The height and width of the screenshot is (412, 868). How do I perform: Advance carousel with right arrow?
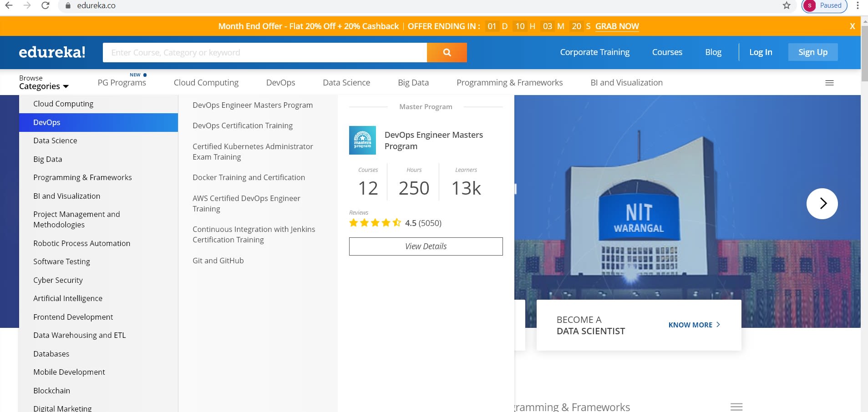(x=822, y=204)
